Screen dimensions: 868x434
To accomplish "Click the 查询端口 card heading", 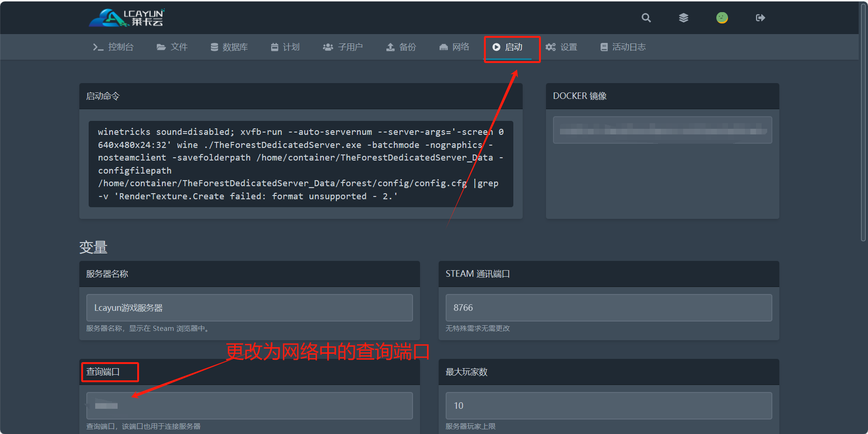I will tap(103, 372).
